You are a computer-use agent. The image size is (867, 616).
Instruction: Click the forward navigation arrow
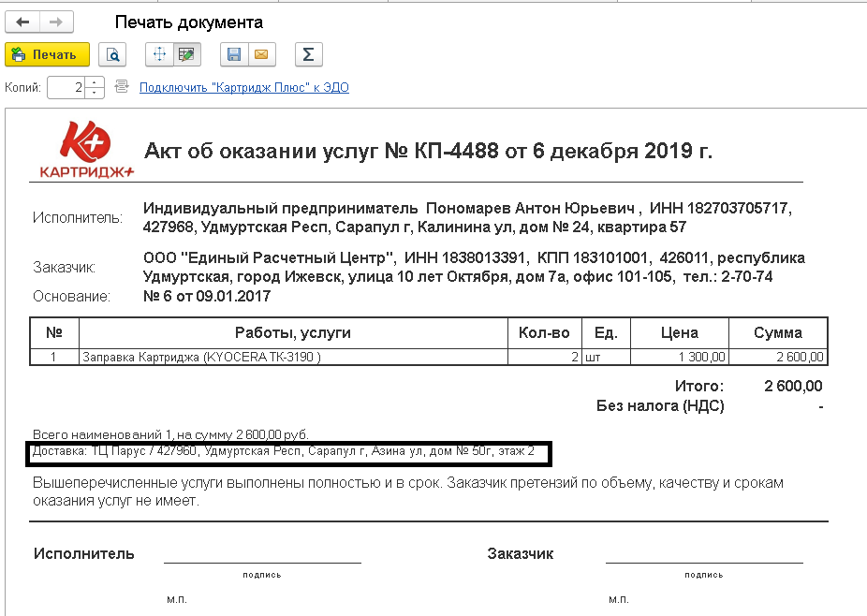56,22
